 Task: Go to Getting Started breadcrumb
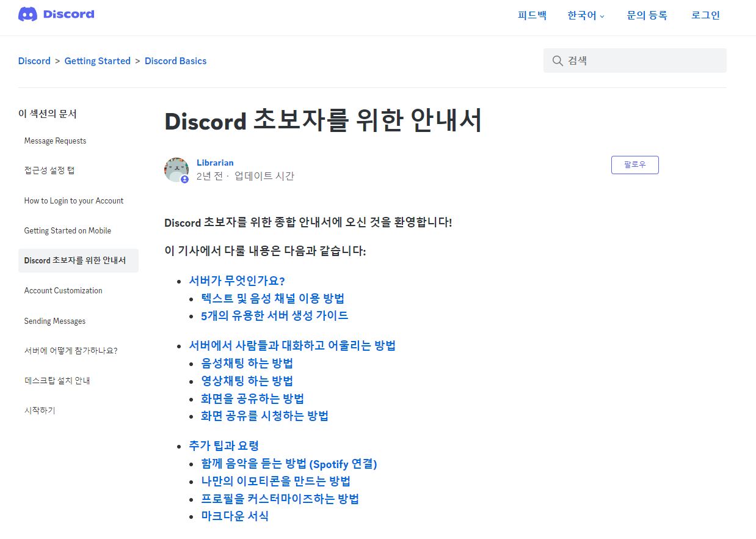pos(98,61)
